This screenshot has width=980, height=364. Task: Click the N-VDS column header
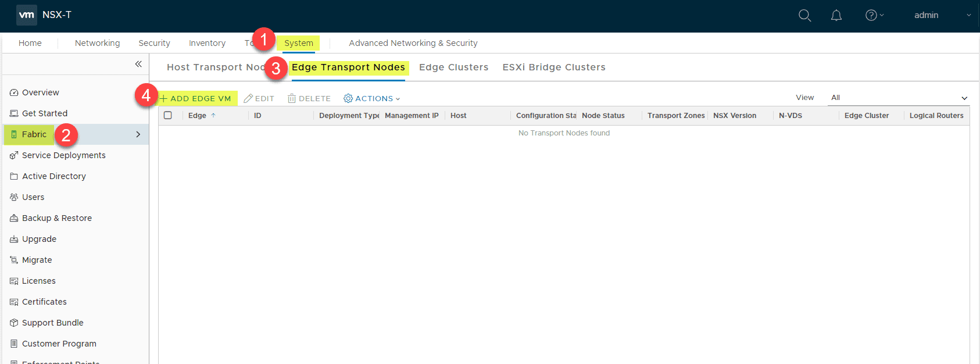791,116
